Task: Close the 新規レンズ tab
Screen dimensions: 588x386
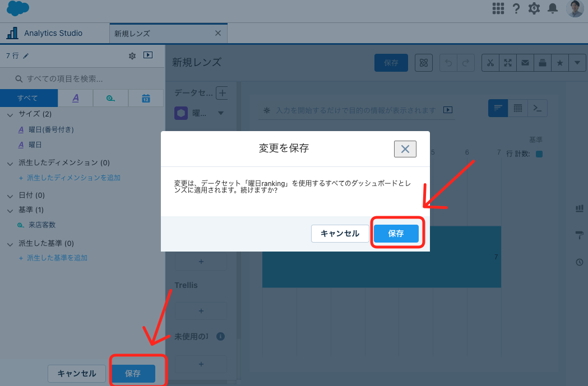Action: pyautogui.click(x=218, y=34)
